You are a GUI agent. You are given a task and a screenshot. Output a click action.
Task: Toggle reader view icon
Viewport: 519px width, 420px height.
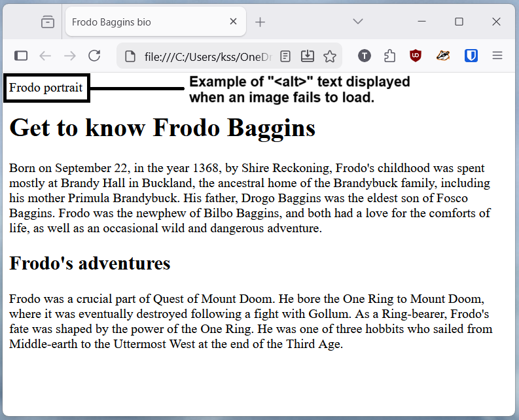[285, 56]
